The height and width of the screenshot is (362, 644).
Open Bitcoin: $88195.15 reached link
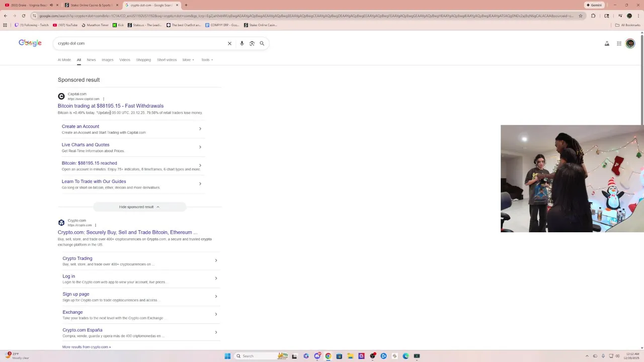click(x=90, y=163)
